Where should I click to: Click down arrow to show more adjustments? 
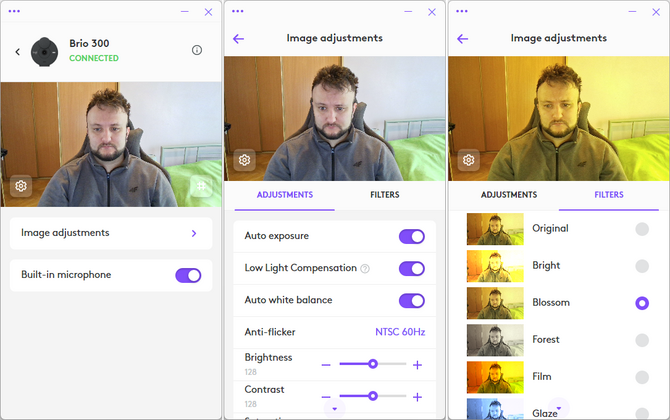pyautogui.click(x=335, y=409)
